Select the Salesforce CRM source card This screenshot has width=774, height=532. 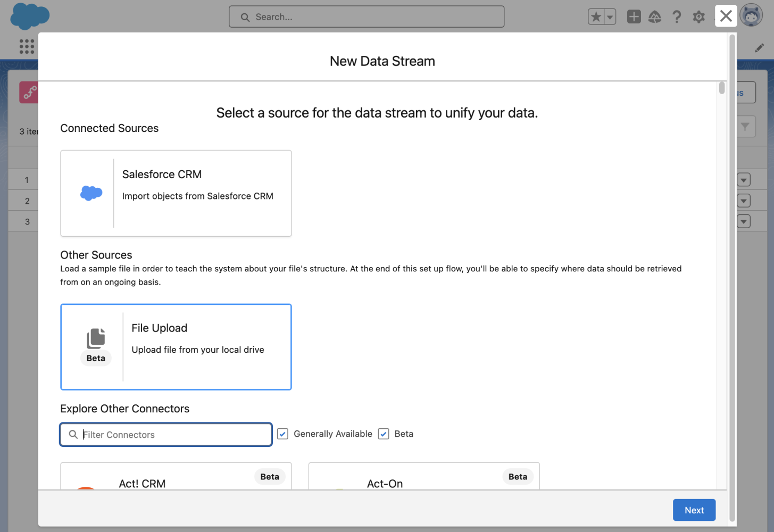tap(176, 193)
